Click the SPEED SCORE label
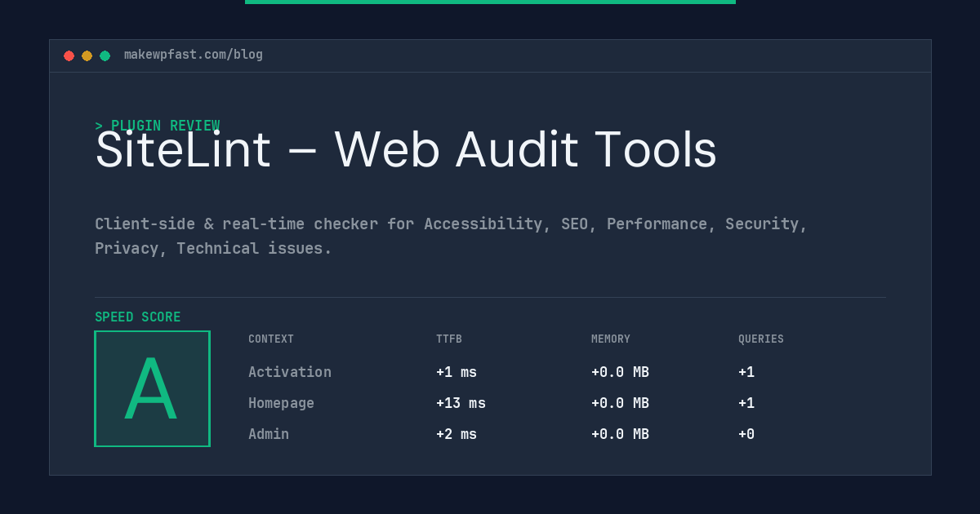The width and height of the screenshot is (980, 514). pyautogui.click(x=138, y=317)
